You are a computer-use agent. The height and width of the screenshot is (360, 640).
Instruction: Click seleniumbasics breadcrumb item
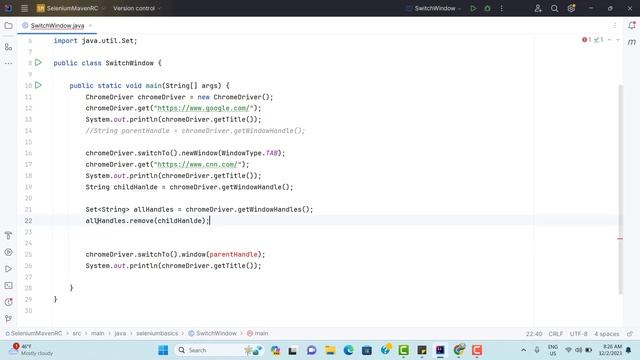pos(157,333)
